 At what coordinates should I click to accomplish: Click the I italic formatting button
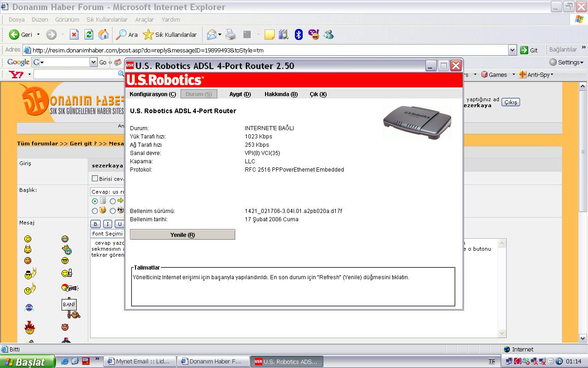pos(107,224)
